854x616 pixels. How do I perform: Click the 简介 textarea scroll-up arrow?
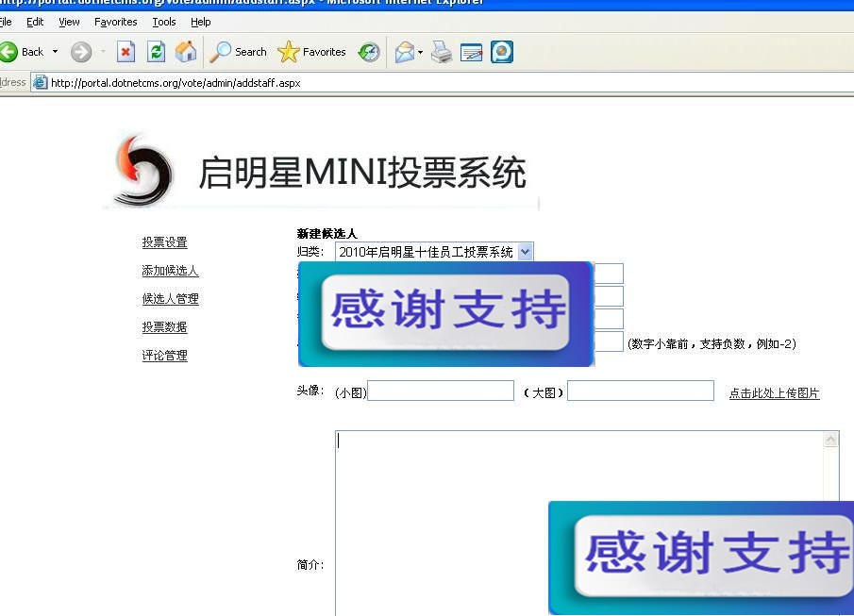pyautogui.click(x=830, y=439)
